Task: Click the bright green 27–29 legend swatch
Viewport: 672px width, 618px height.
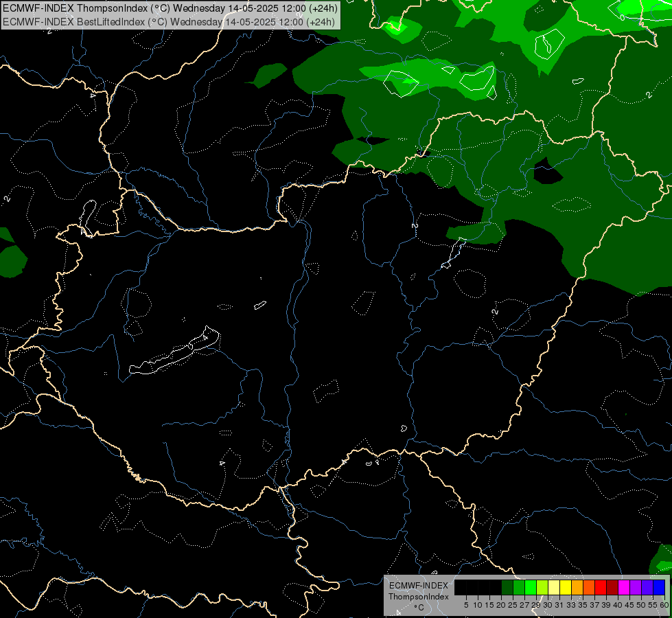Action: coord(531,587)
